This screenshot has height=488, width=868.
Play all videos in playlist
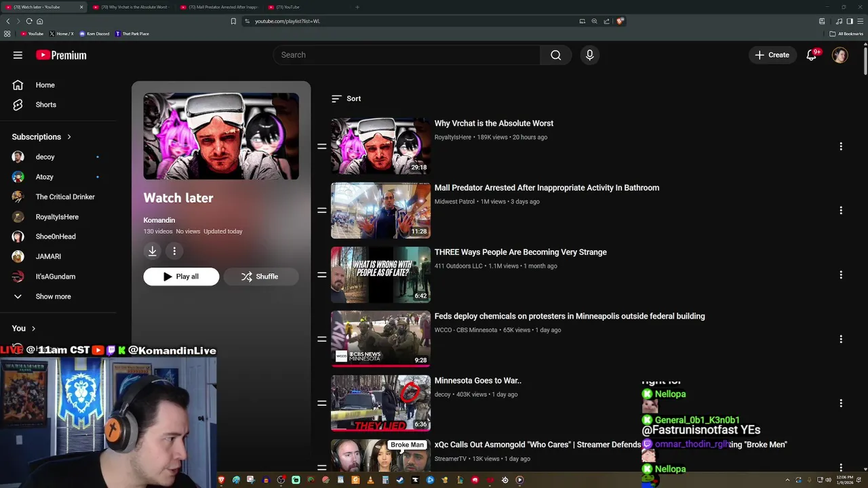[181, 277]
